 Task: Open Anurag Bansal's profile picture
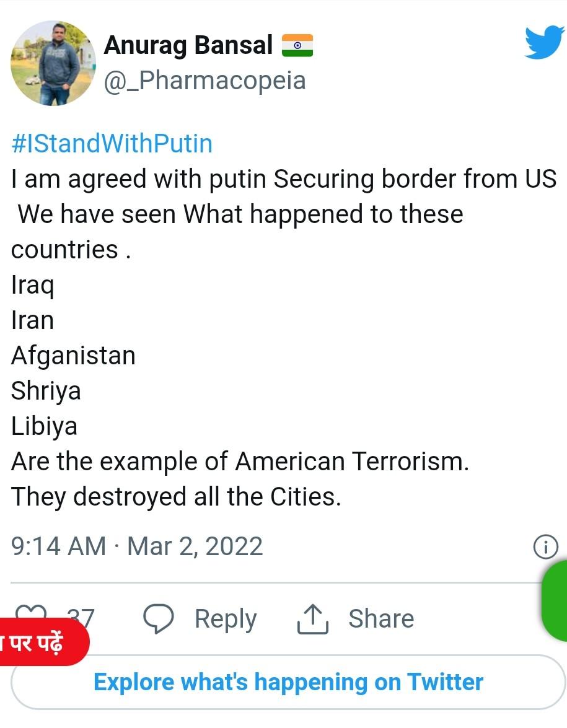(53, 63)
